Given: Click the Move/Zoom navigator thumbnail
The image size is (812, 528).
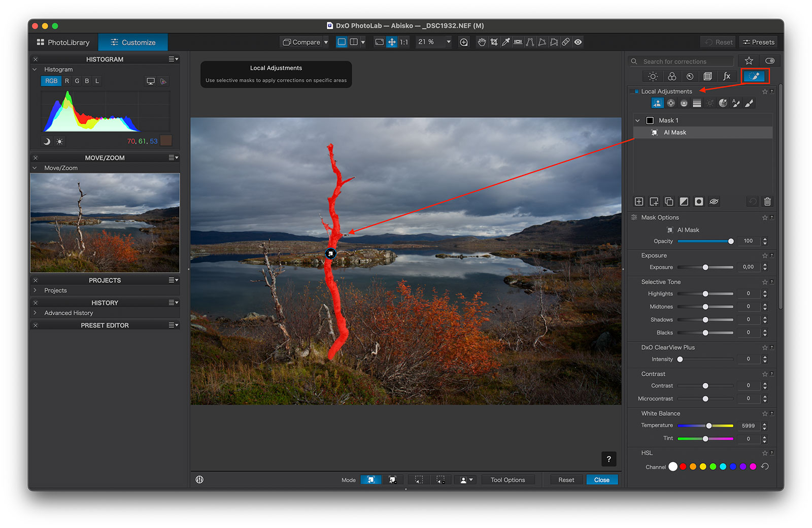Looking at the screenshot, I should (105, 223).
